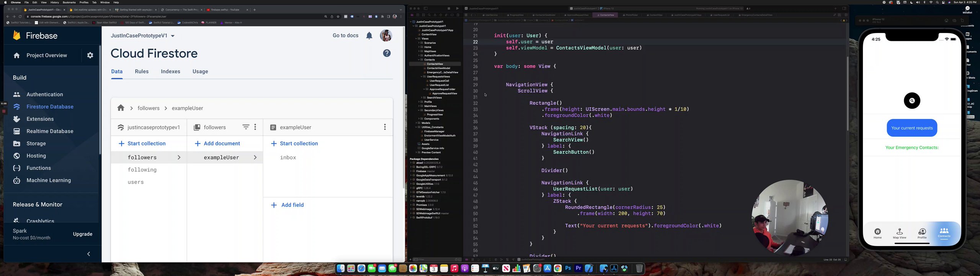The width and height of the screenshot is (980, 276).
Task: Click Add field in exampleUser
Action: click(x=287, y=205)
